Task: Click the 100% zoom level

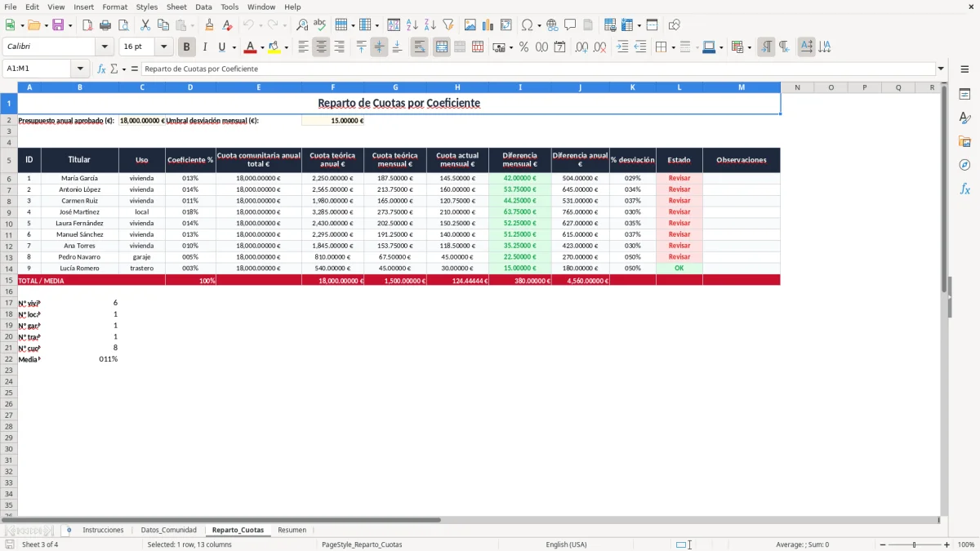Action: click(x=966, y=544)
